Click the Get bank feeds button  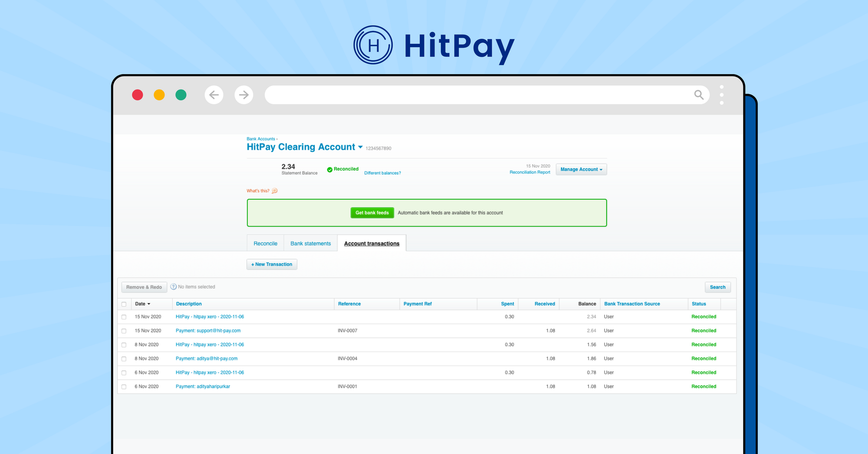[372, 213]
